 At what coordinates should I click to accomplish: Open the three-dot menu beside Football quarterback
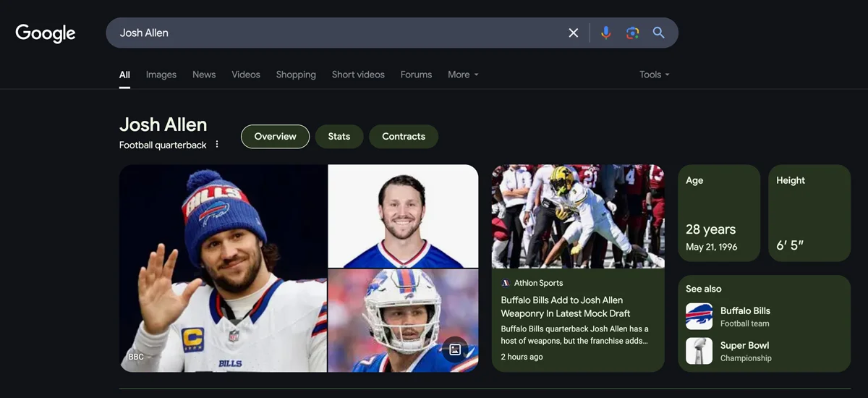(x=216, y=145)
